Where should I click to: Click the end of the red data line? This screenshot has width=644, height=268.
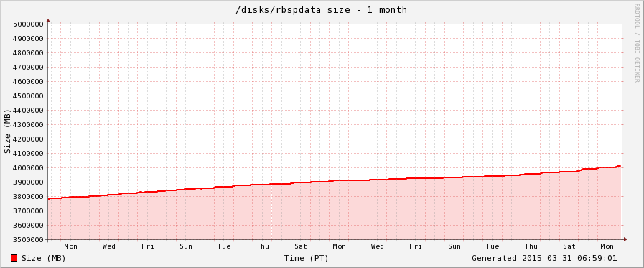pos(620,166)
